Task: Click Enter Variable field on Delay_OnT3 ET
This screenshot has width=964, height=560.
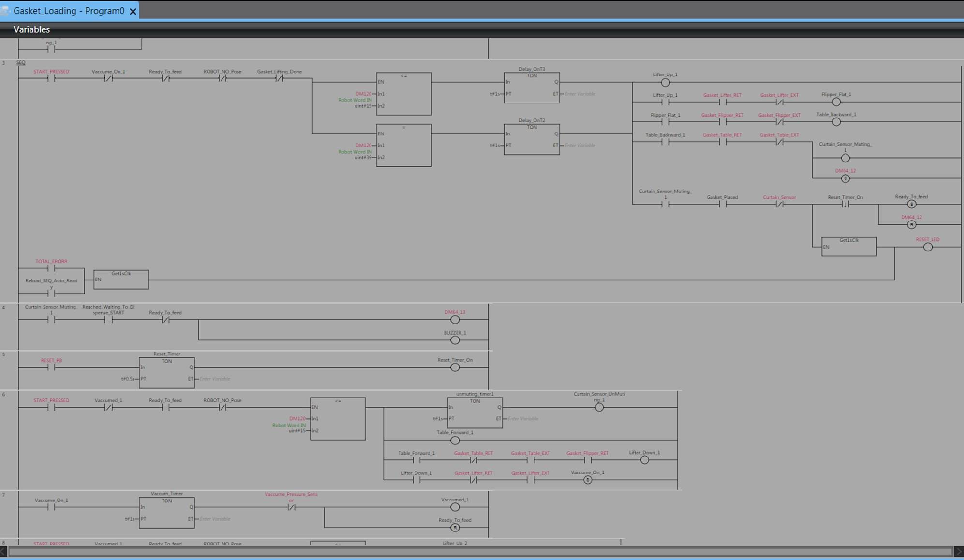Action: click(579, 94)
